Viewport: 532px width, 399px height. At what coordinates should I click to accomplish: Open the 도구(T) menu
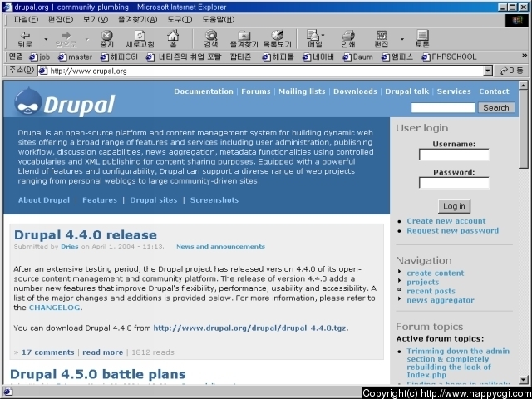pos(180,20)
